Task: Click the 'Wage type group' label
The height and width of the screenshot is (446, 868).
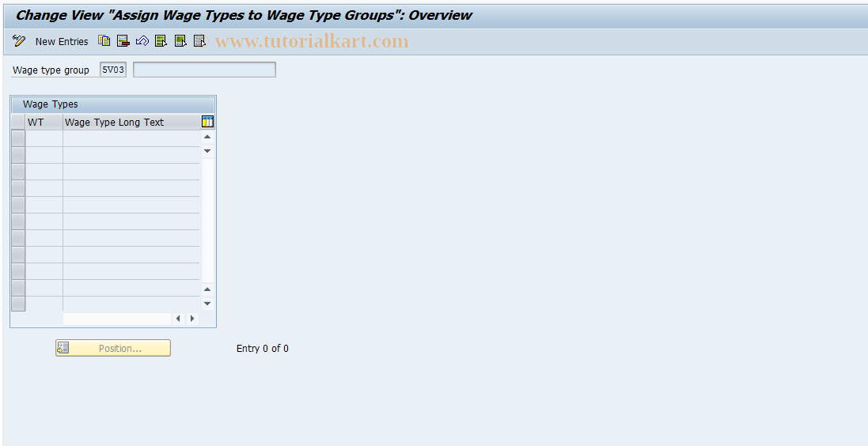Action: point(51,70)
